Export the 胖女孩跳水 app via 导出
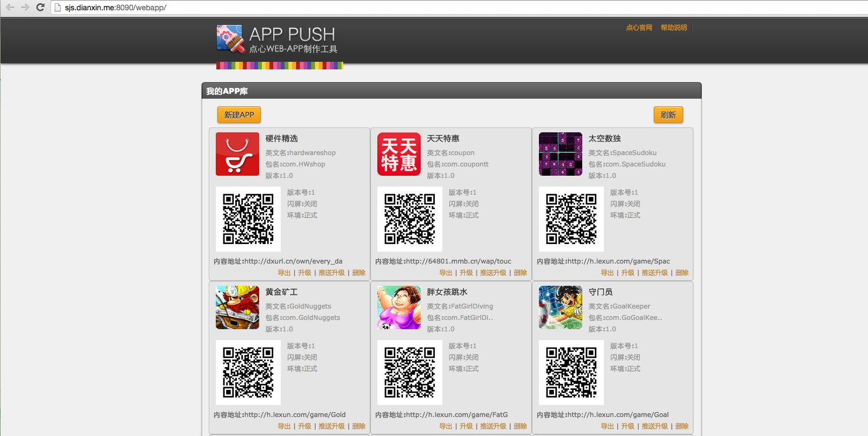Viewport: 868px width, 436px height. tap(446, 426)
